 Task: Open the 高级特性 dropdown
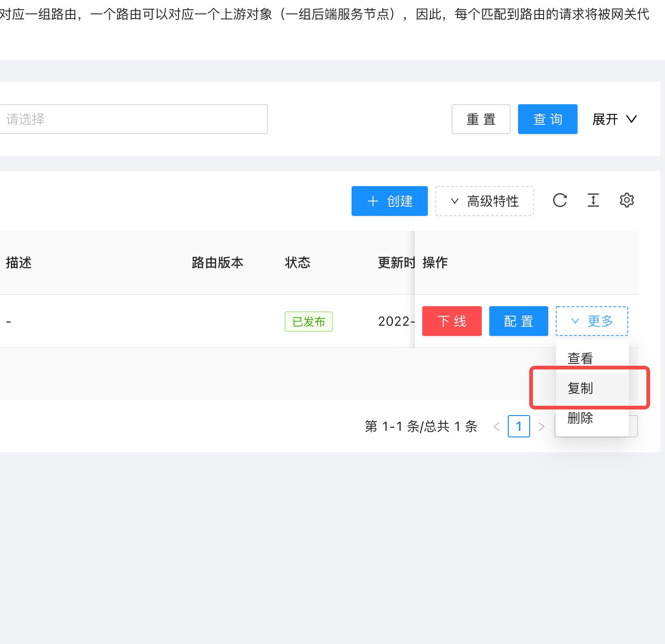(x=484, y=201)
